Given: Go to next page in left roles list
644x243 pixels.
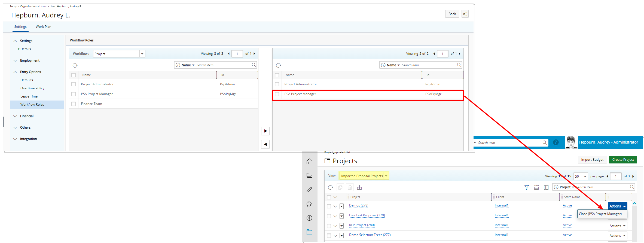Looking at the screenshot, I should [x=254, y=54].
